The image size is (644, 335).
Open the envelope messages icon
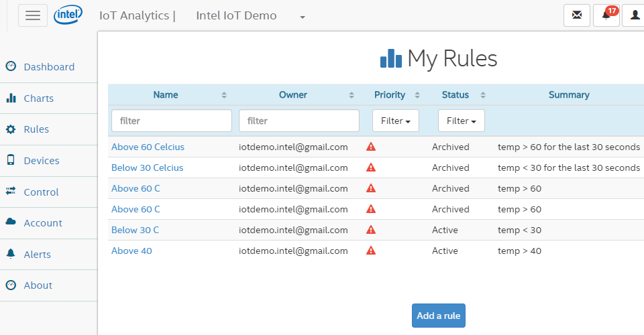click(577, 15)
